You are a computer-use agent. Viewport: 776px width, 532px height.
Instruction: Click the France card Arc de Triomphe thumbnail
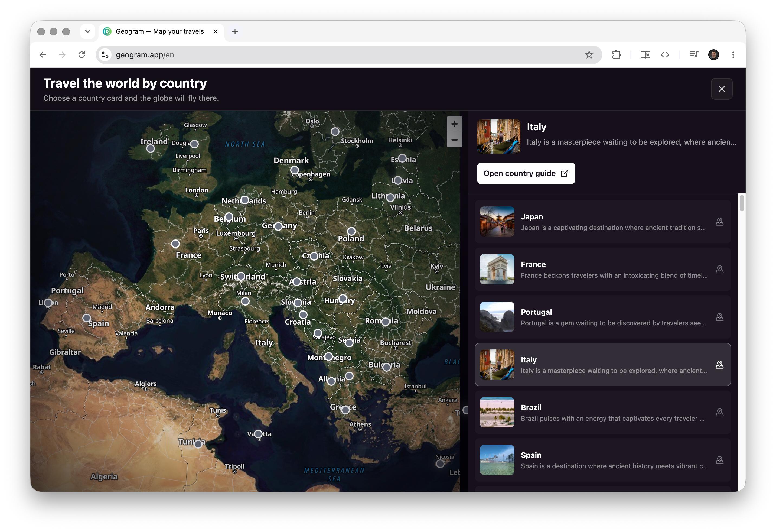[497, 269]
